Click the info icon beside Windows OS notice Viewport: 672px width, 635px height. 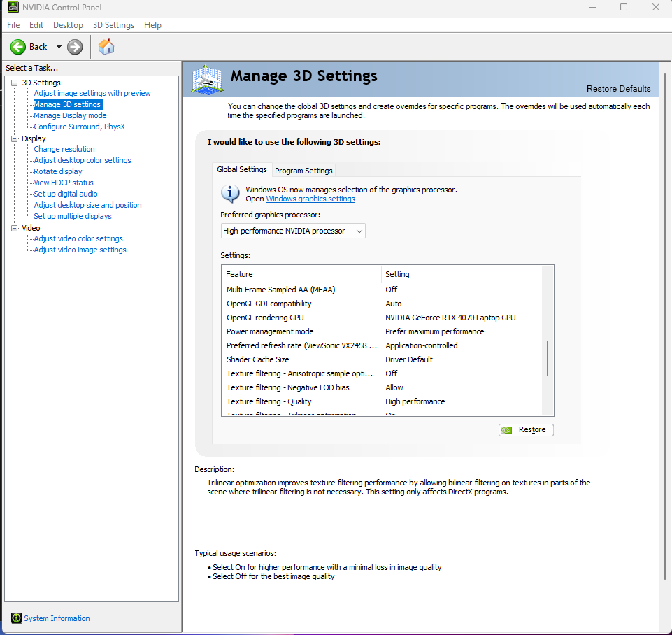coord(230,194)
